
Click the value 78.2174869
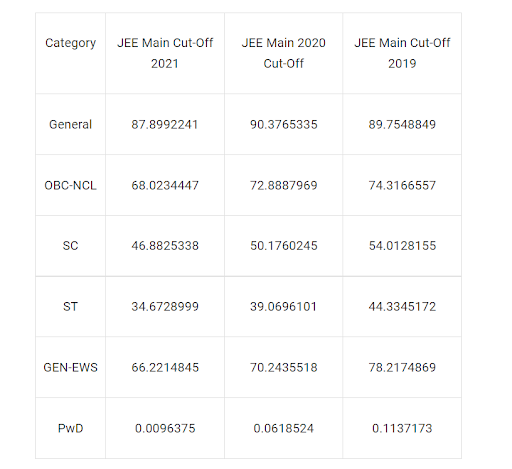(x=402, y=367)
